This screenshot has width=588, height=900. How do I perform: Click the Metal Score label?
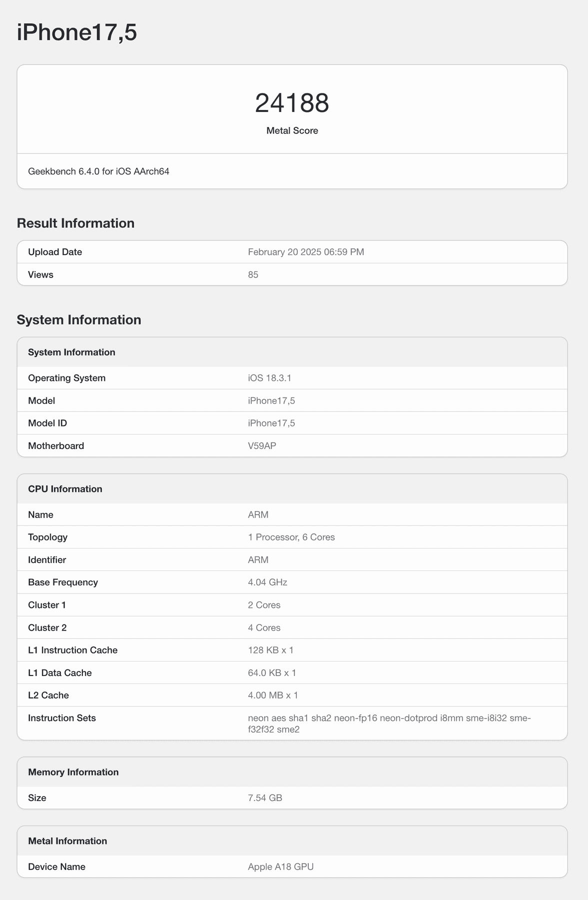pos(292,130)
